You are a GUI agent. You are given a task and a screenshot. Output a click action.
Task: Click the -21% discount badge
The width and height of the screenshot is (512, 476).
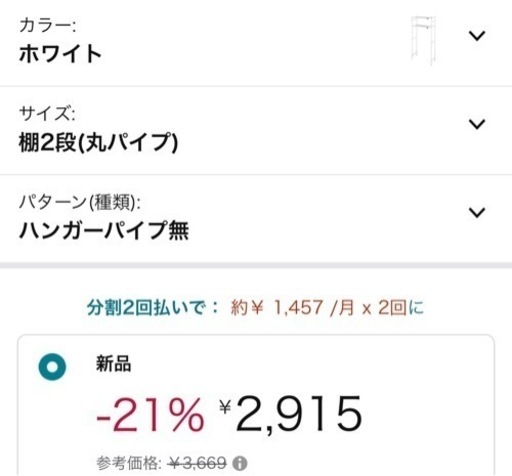click(x=150, y=415)
